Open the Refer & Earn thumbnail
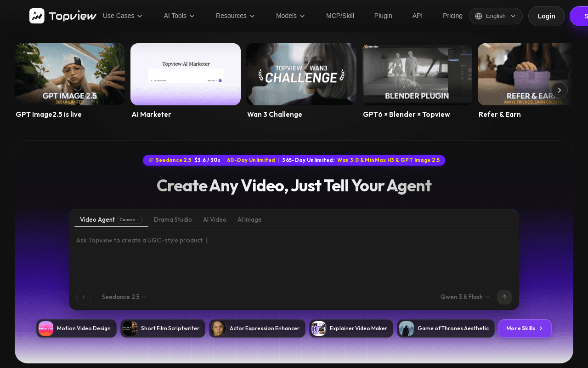Screen dimensions: 588x368 [526, 74]
